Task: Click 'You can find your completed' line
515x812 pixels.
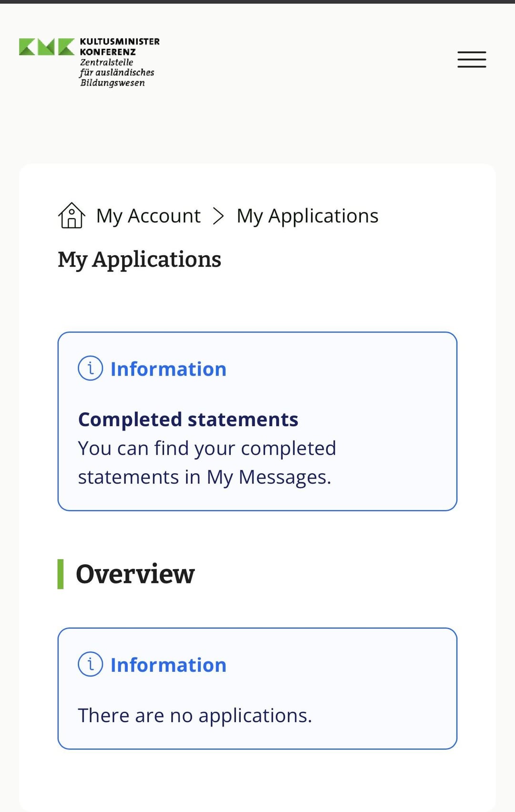Action: click(x=207, y=448)
